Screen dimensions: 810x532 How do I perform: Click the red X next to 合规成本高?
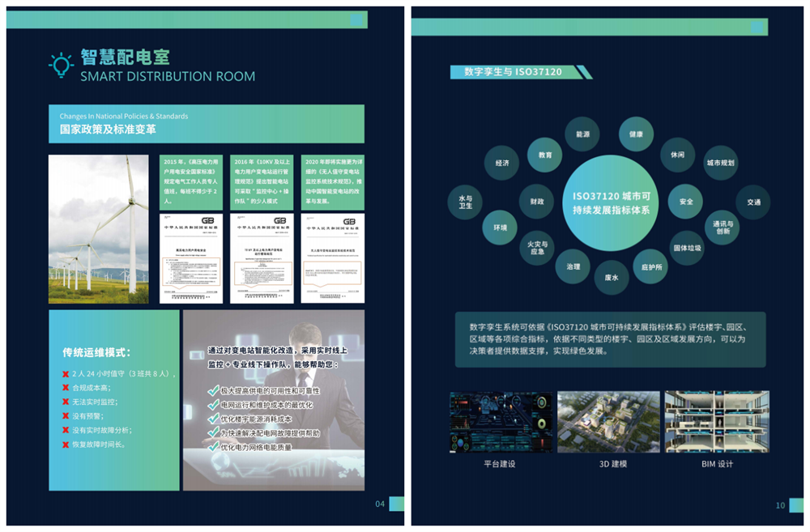66,388
